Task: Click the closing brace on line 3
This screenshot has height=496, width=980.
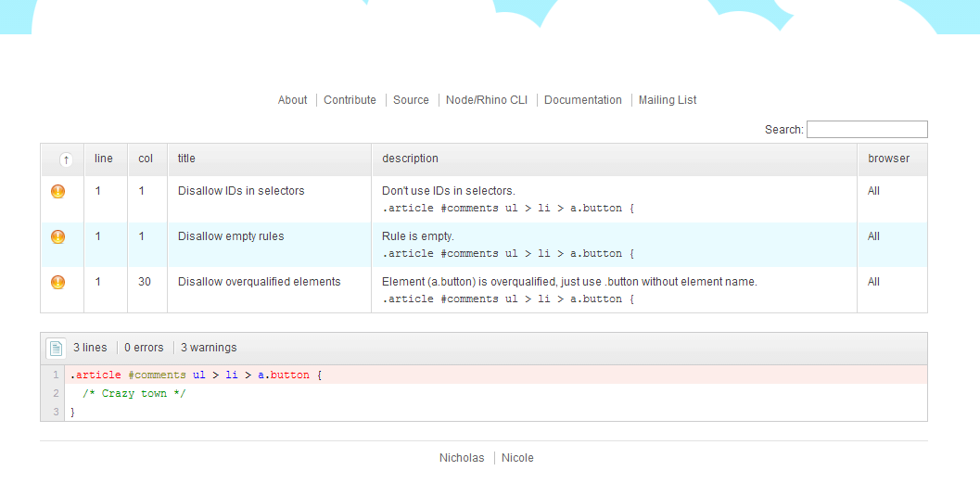Action: tap(72, 413)
